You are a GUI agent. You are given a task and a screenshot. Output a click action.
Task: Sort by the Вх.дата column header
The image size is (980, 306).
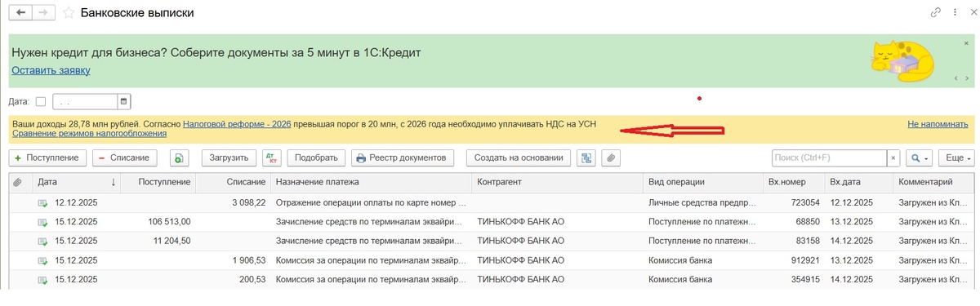click(x=858, y=182)
